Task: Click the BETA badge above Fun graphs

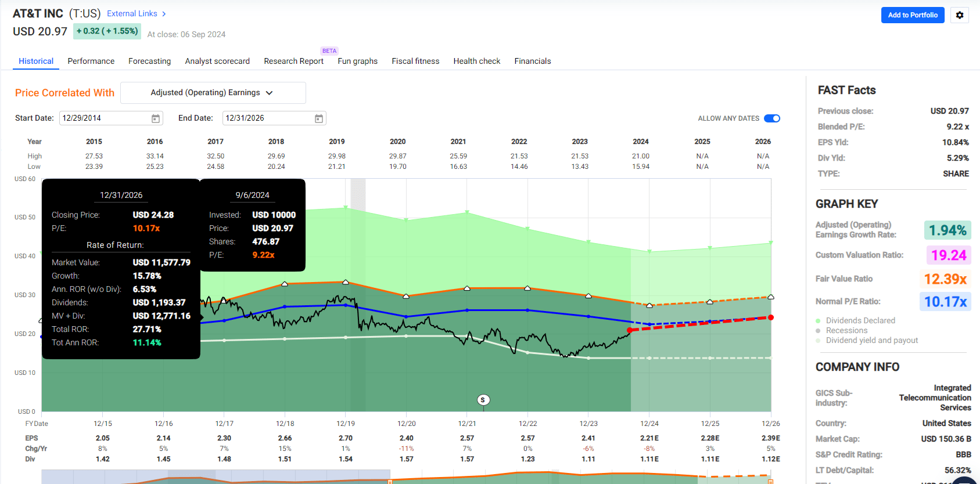Action: click(x=329, y=51)
